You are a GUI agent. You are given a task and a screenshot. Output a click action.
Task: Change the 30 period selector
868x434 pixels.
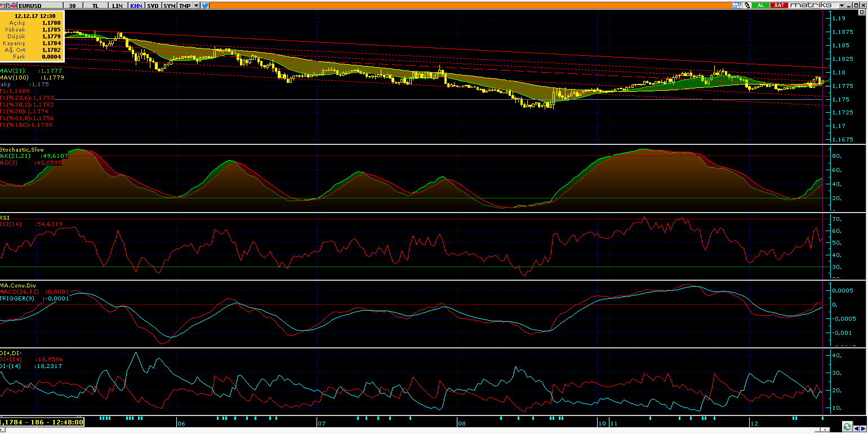pyautogui.click(x=72, y=5)
